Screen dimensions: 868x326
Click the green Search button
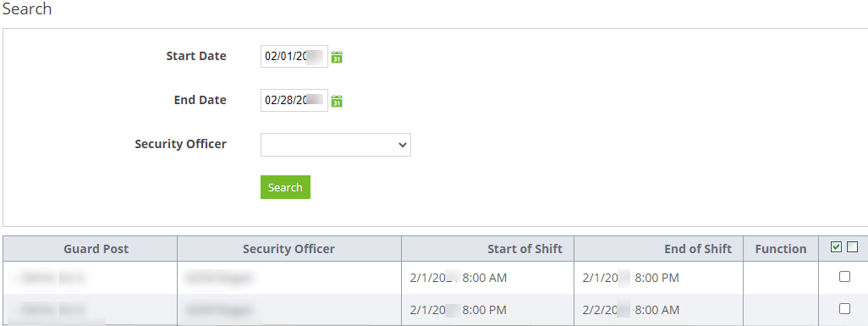point(285,187)
